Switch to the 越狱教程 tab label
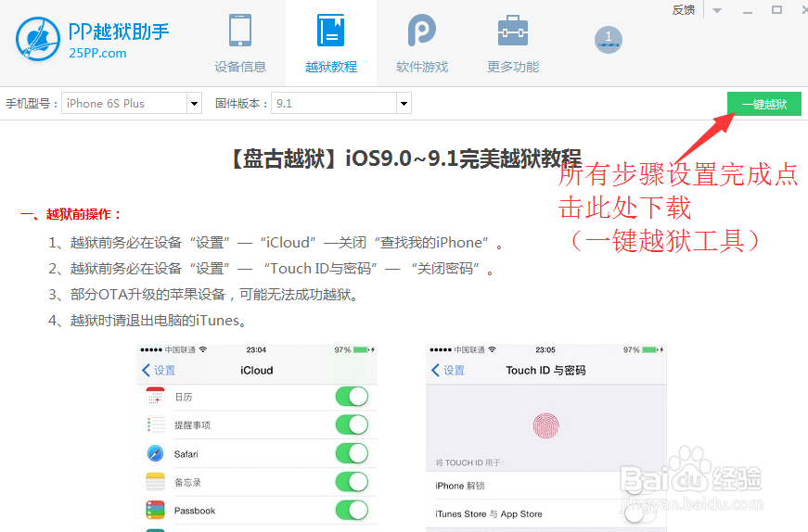This screenshot has width=808, height=532. click(331, 67)
